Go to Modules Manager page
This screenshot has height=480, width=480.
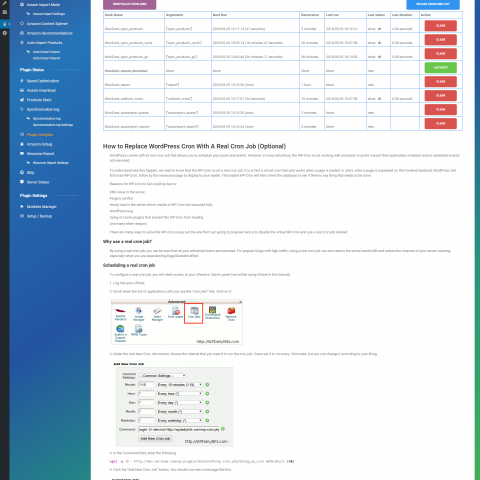[42, 207]
